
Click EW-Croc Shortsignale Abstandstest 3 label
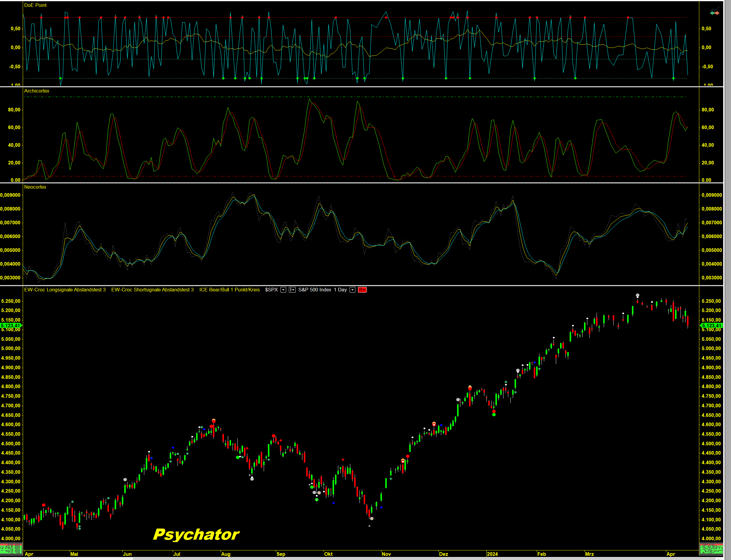click(x=152, y=290)
